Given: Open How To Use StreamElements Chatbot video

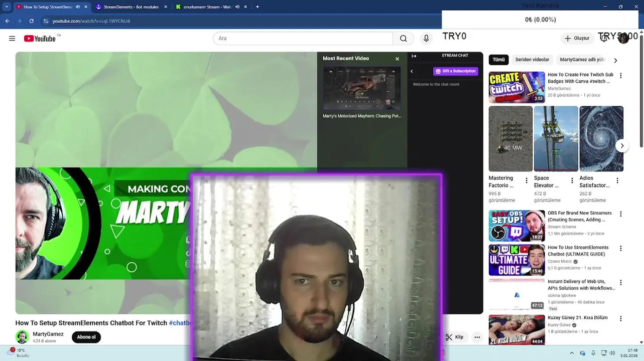Looking at the screenshot, I should click(517, 260).
